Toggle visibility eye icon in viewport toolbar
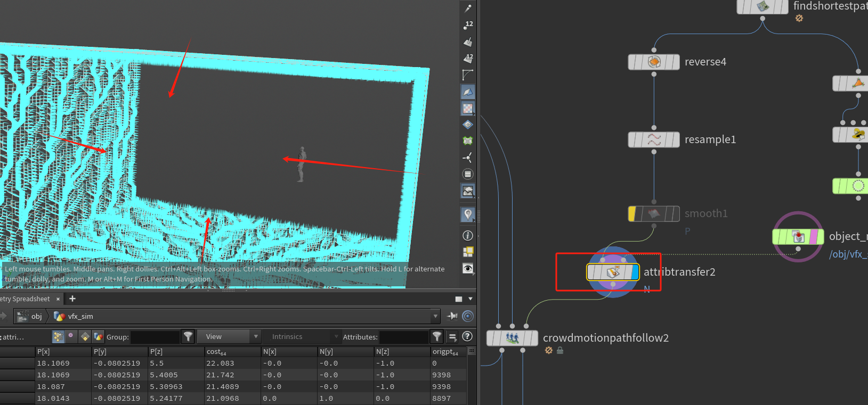Image resolution: width=868 pixels, height=405 pixels. coord(468,268)
